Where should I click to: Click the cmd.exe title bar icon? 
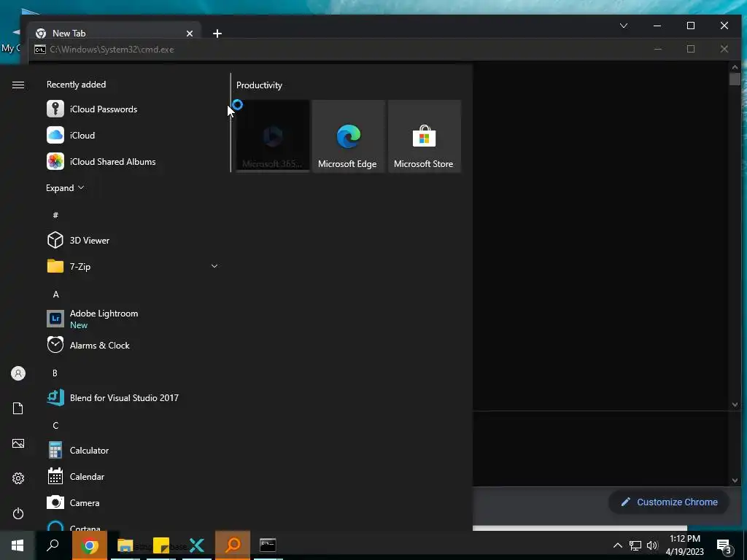[40, 50]
